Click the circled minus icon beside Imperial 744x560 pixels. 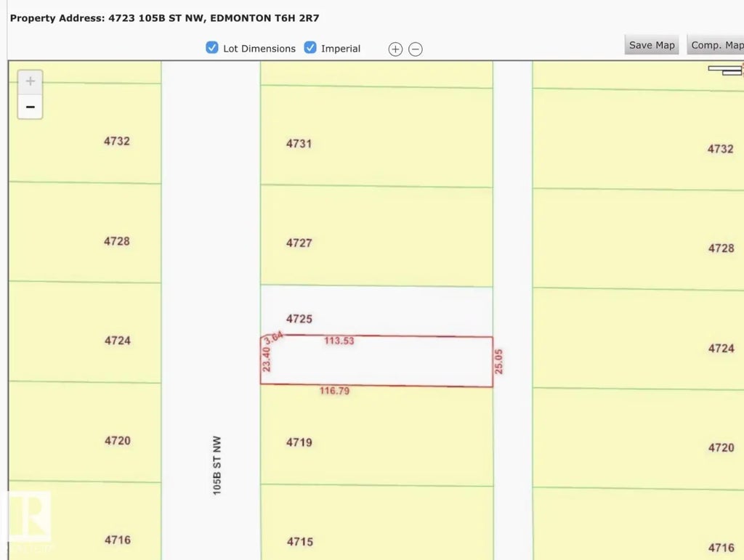(416, 49)
